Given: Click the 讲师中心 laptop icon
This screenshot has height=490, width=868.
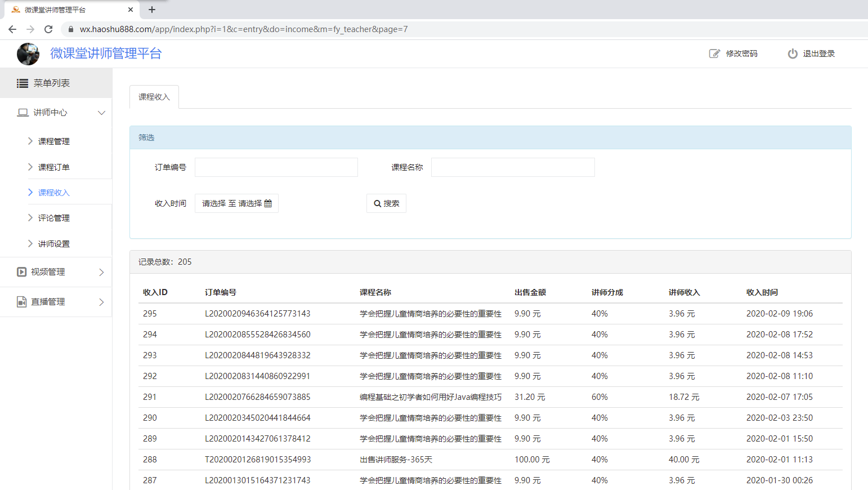Looking at the screenshot, I should [23, 113].
